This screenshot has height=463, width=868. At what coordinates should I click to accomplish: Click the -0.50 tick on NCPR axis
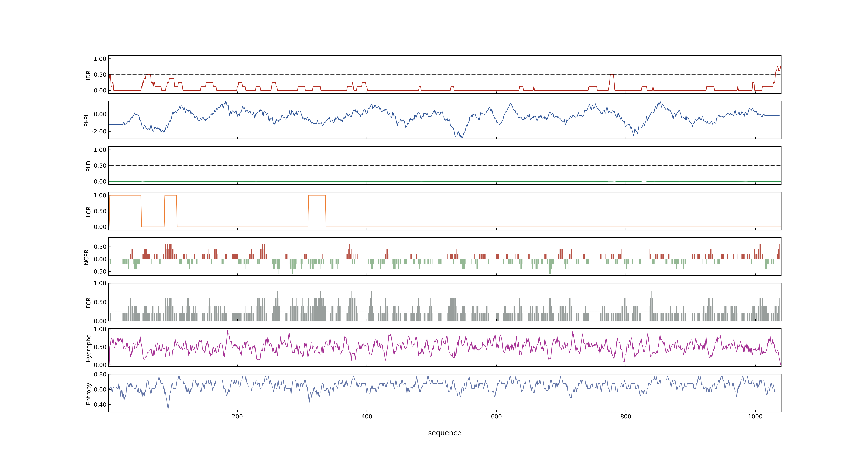click(x=99, y=272)
